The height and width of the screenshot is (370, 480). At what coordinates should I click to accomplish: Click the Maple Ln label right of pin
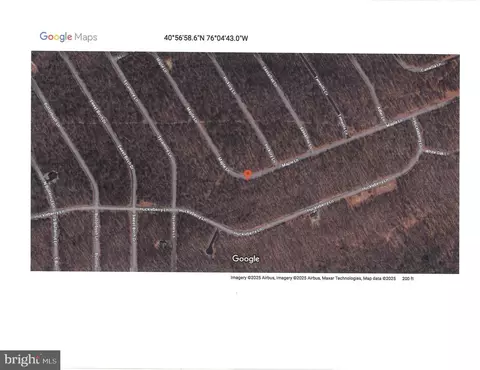tap(289, 163)
